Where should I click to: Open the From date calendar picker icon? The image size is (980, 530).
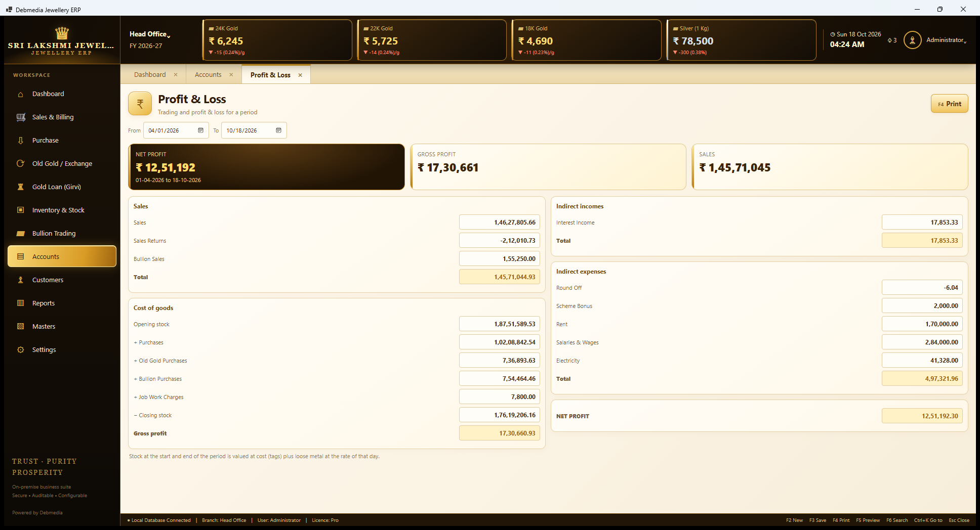pos(200,130)
